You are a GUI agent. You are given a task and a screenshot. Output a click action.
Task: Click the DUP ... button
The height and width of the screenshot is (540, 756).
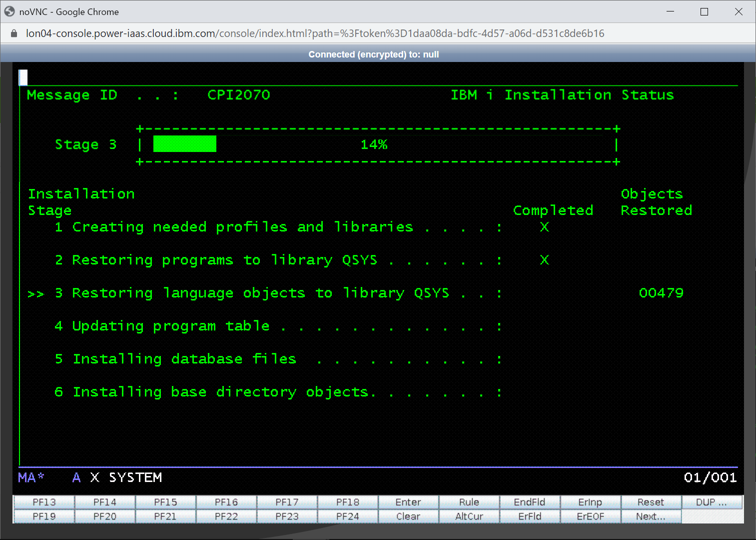pyautogui.click(x=712, y=502)
